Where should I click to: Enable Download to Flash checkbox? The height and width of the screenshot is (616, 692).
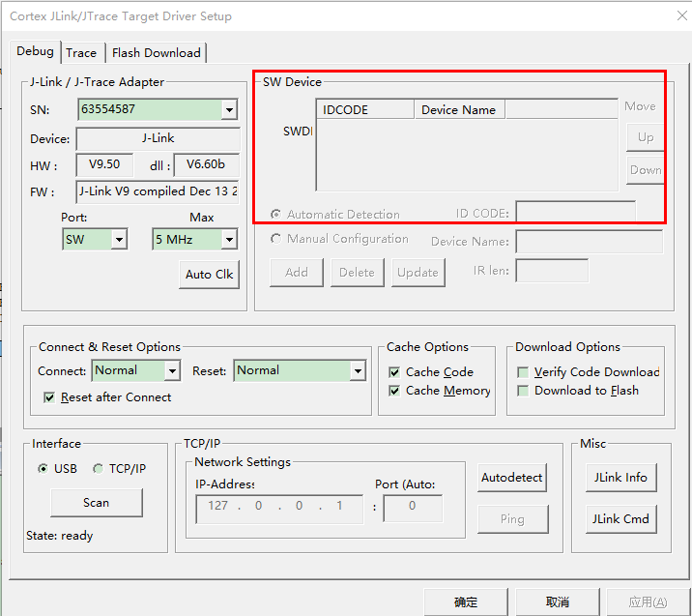point(523,391)
